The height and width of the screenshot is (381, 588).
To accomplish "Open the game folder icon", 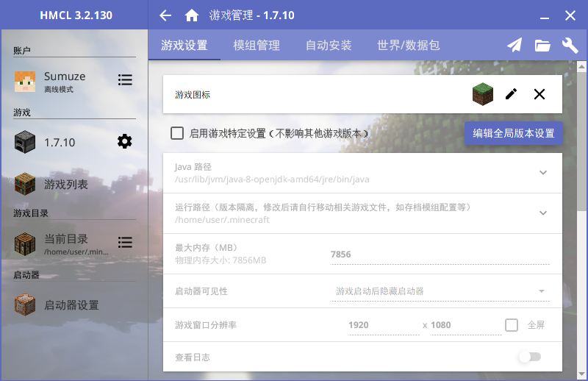I will pyautogui.click(x=542, y=46).
